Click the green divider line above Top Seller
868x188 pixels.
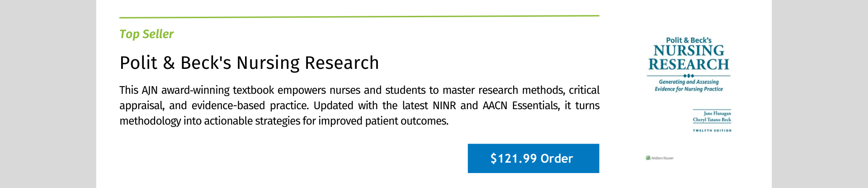click(359, 16)
